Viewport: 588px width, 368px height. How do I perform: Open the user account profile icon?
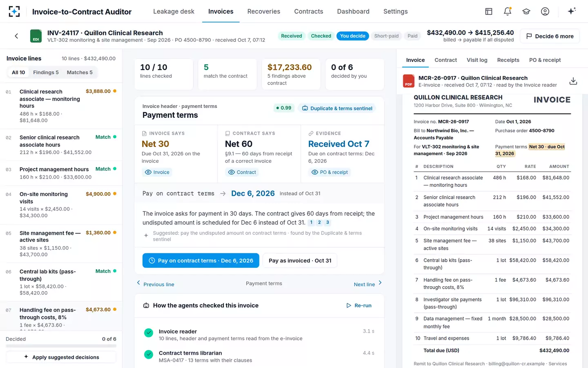[545, 11]
